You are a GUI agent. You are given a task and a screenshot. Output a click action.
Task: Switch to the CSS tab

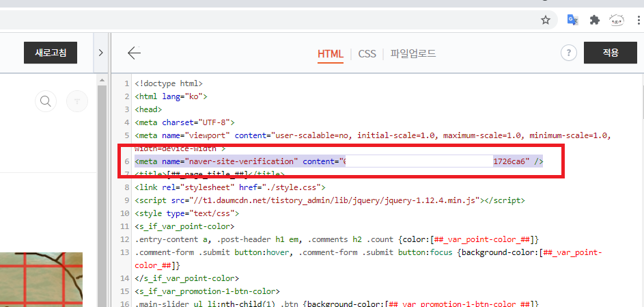pyautogui.click(x=367, y=54)
